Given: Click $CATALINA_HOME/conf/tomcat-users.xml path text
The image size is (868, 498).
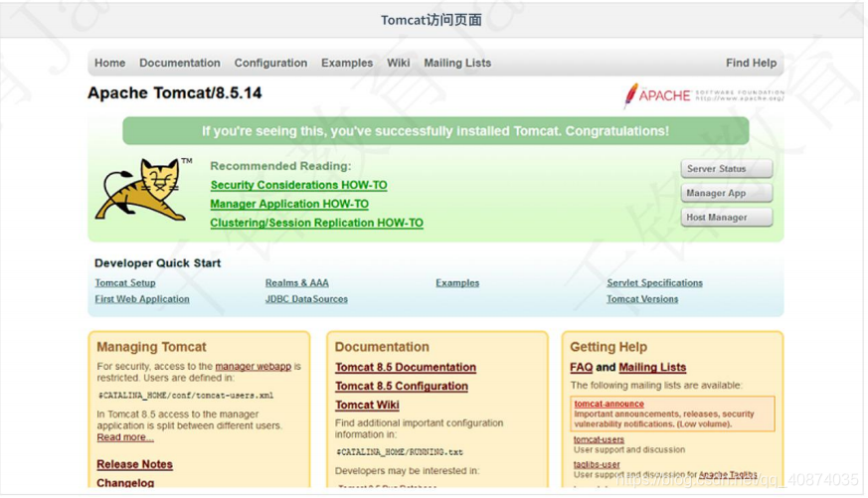Looking at the screenshot, I should coord(186,396).
